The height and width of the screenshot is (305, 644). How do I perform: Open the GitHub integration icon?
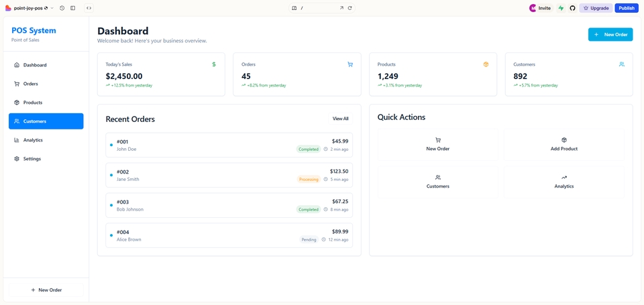pyautogui.click(x=572, y=8)
